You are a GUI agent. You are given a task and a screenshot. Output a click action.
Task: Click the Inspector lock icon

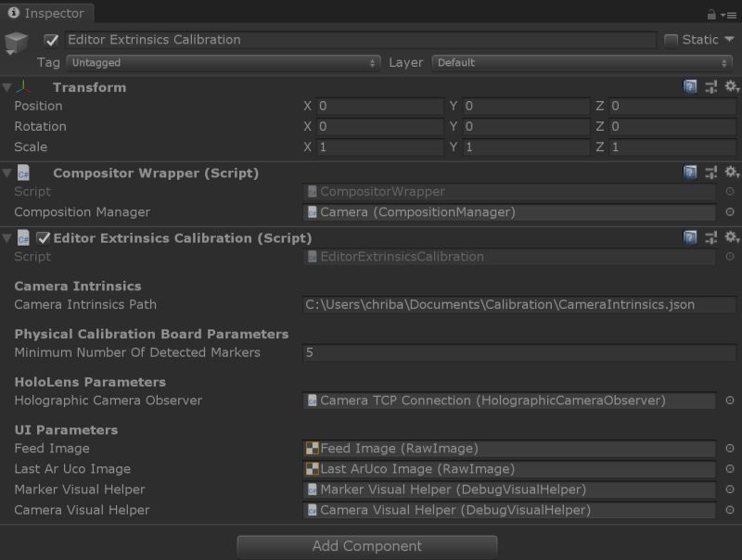point(711,15)
